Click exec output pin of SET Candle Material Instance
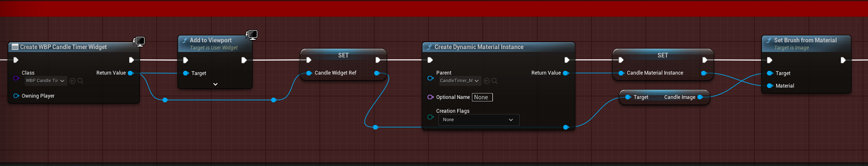This screenshot has height=166, width=868. pyautogui.click(x=704, y=60)
